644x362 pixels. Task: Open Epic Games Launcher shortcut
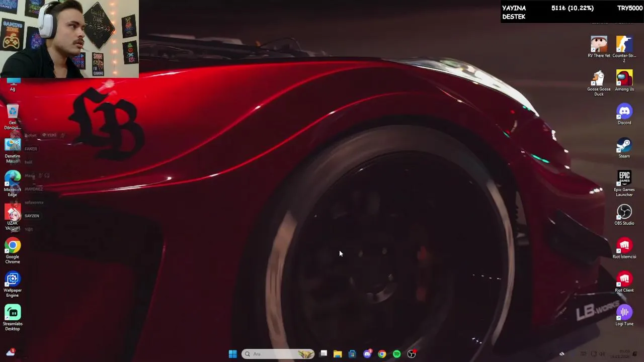tap(624, 184)
